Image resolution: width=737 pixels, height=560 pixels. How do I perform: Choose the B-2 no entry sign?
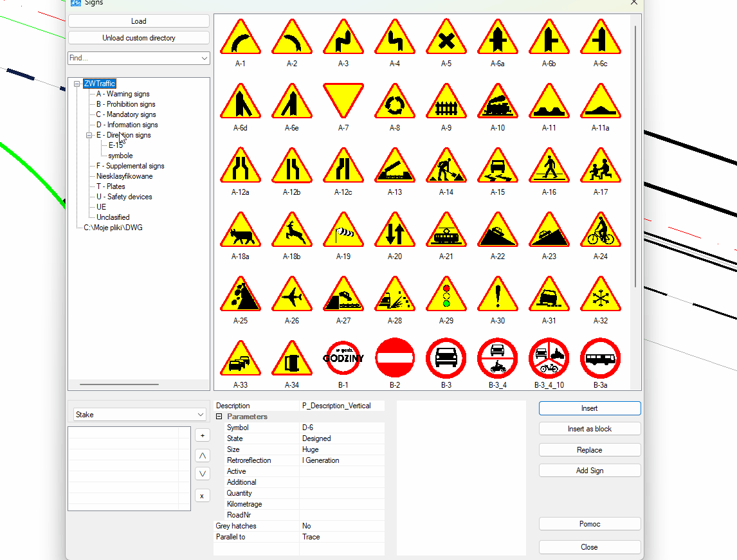pos(395,358)
